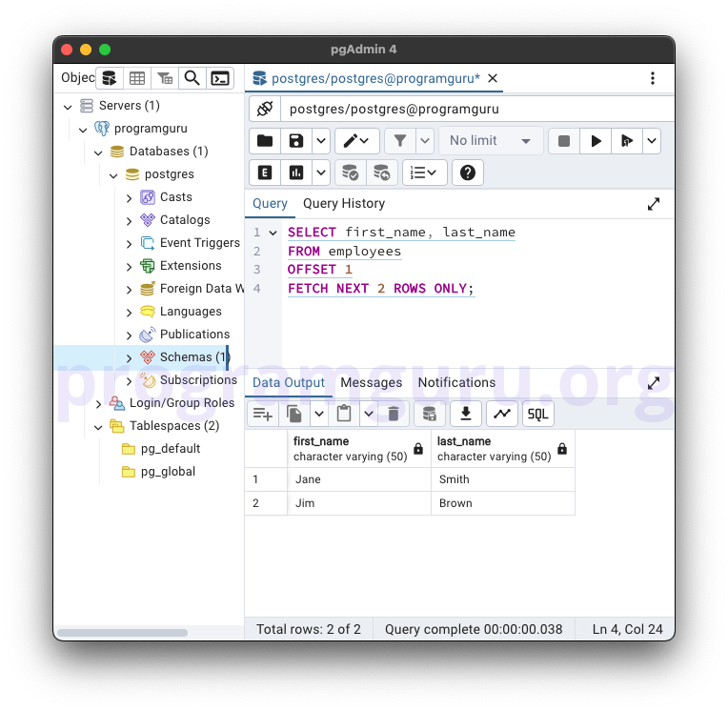728x711 pixels.
Task: Maximize the Data Output panel
Action: 654,383
